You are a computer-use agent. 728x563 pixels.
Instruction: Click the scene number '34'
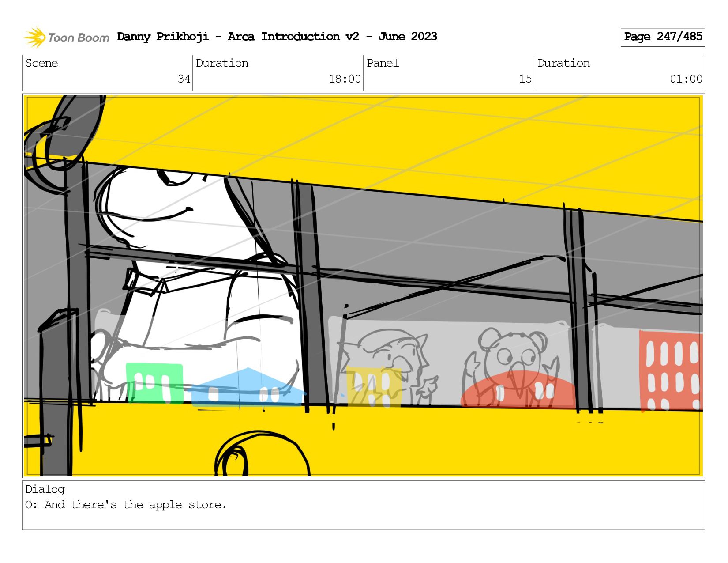[184, 79]
